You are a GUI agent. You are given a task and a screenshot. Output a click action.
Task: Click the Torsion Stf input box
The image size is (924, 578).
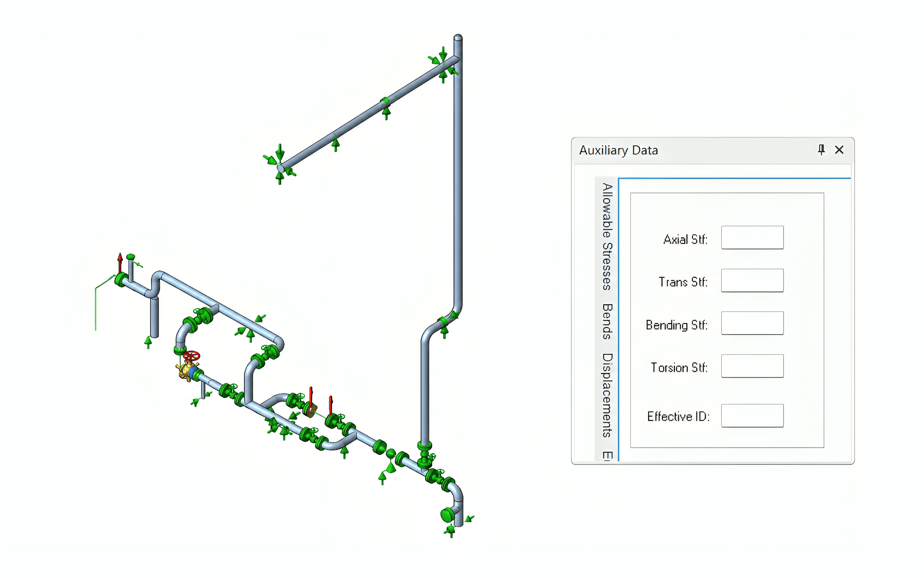coord(752,366)
